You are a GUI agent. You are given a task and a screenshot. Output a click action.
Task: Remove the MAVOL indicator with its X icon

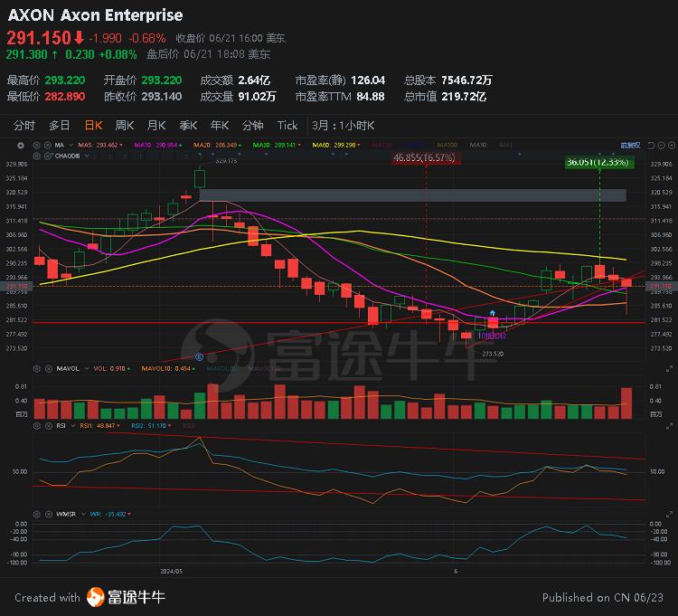tap(49, 368)
